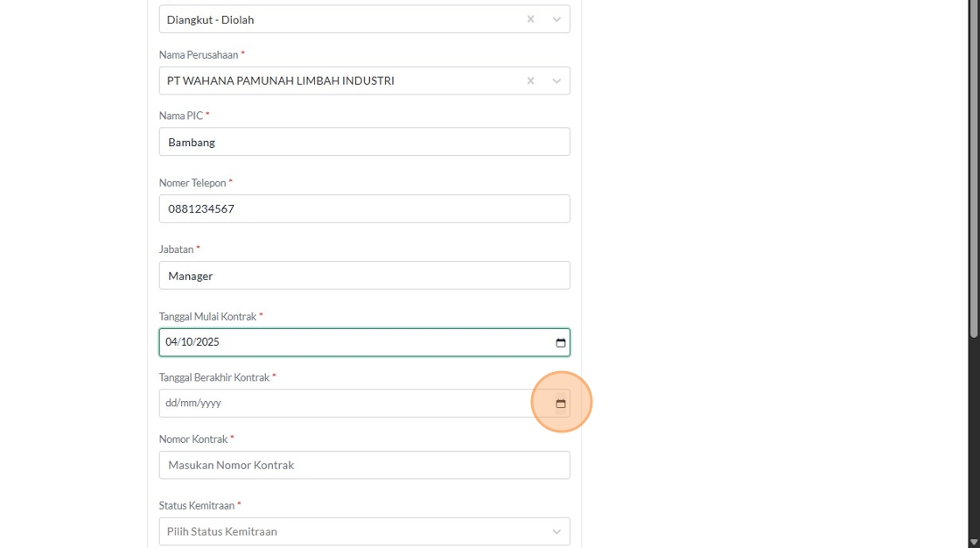The height and width of the screenshot is (548, 980).
Task: Click the scrollbar down arrow
Action: [x=974, y=542]
